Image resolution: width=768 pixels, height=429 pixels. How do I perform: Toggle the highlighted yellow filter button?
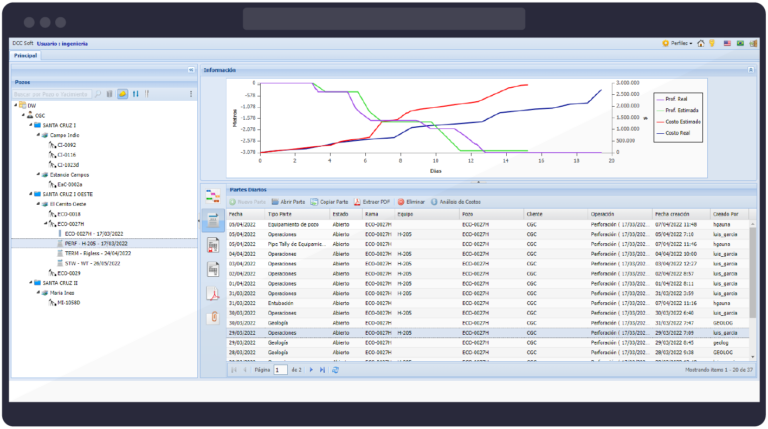(122, 94)
